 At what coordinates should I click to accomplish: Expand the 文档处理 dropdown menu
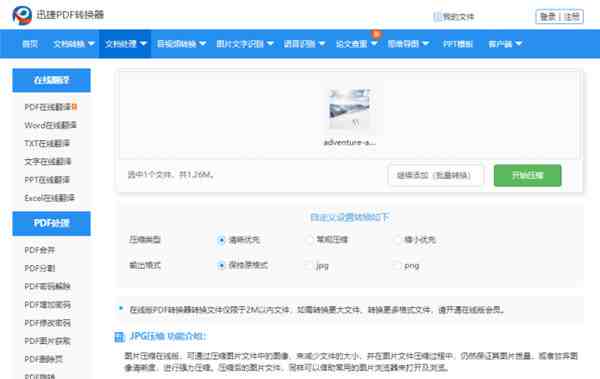click(126, 44)
